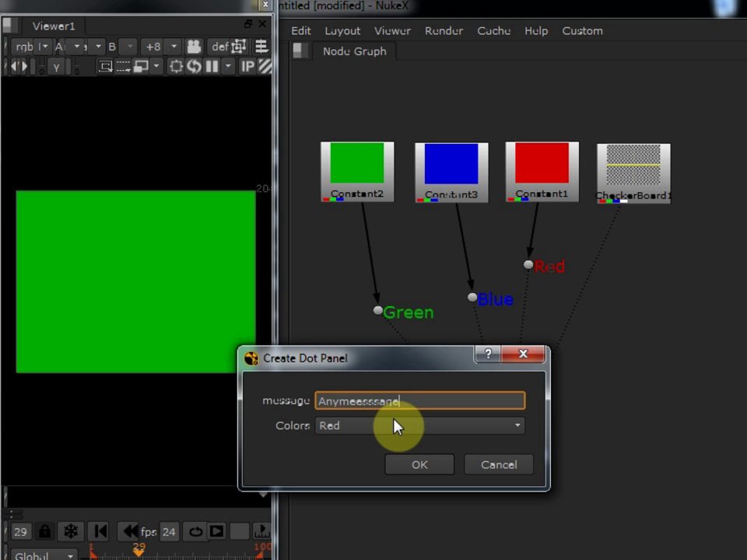Click the rewind double-arrow button
This screenshot has width=747, height=560.
click(x=128, y=531)
